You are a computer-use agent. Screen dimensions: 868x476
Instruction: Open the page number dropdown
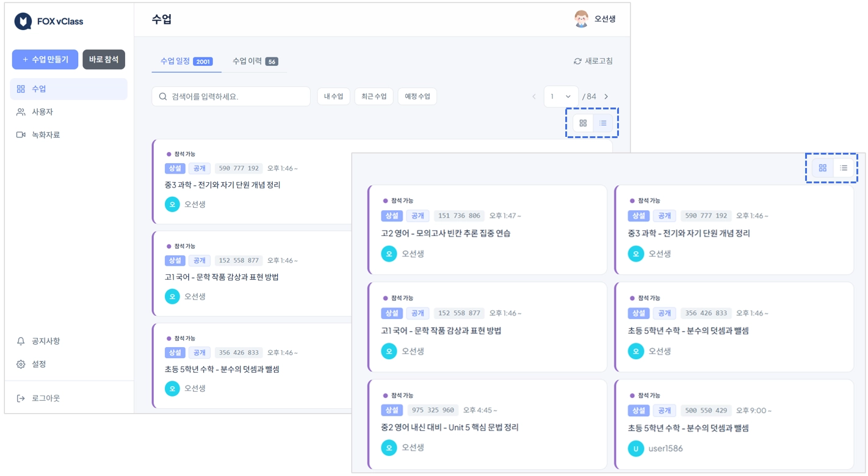point(561,97)
